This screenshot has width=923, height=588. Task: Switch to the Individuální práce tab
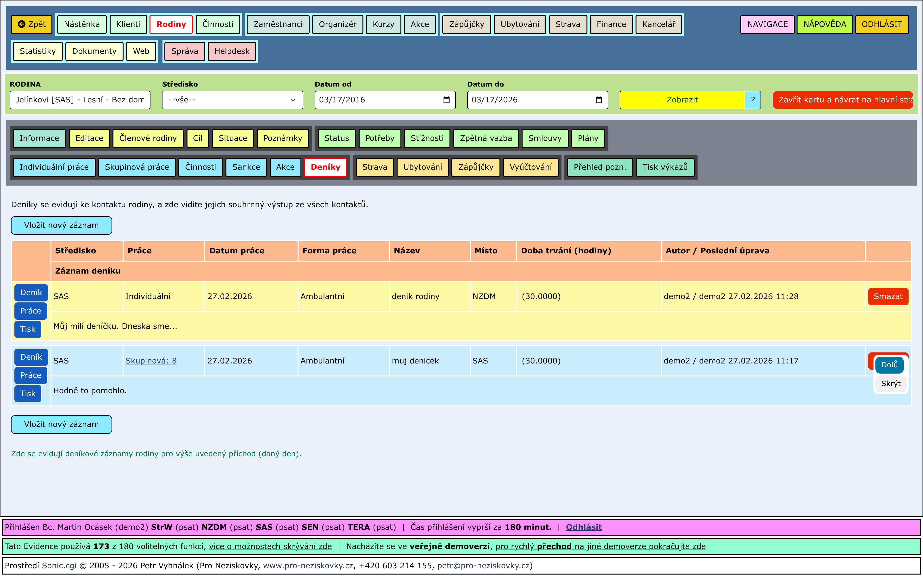click(x=54, y=167)
